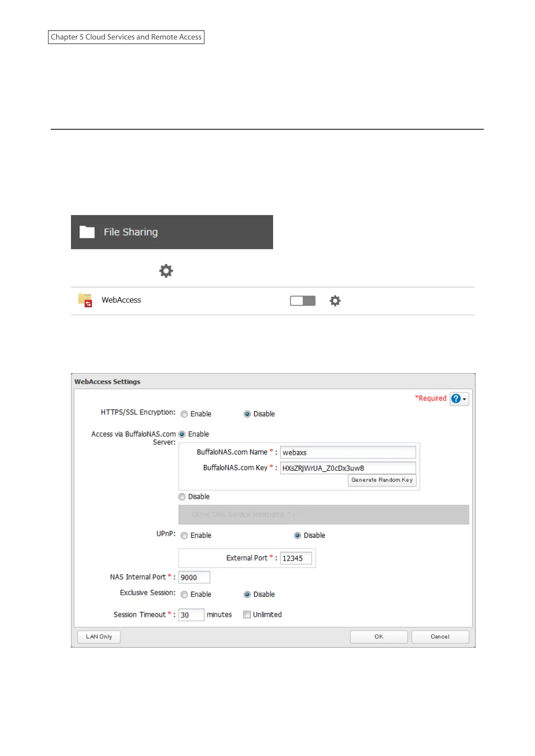Select Exclusive Session Disable option
Viewport: 535px width, 756px height.
[x=247, y=594]
